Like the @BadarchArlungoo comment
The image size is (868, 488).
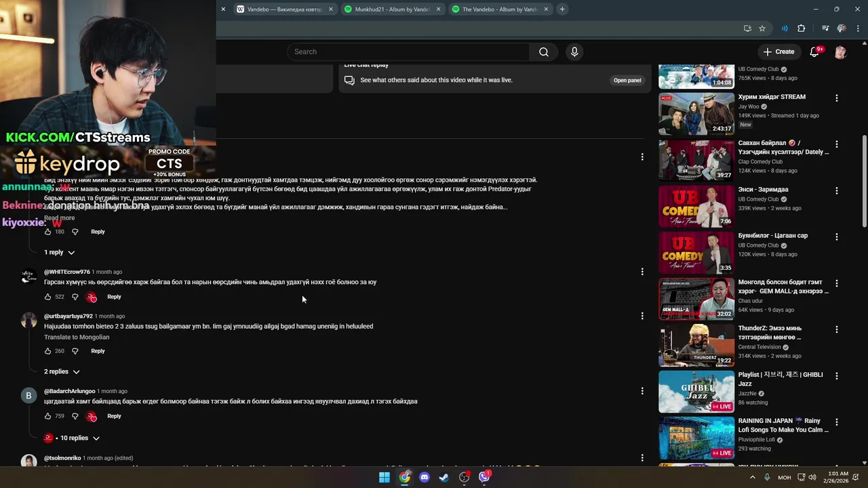[47, 416]
